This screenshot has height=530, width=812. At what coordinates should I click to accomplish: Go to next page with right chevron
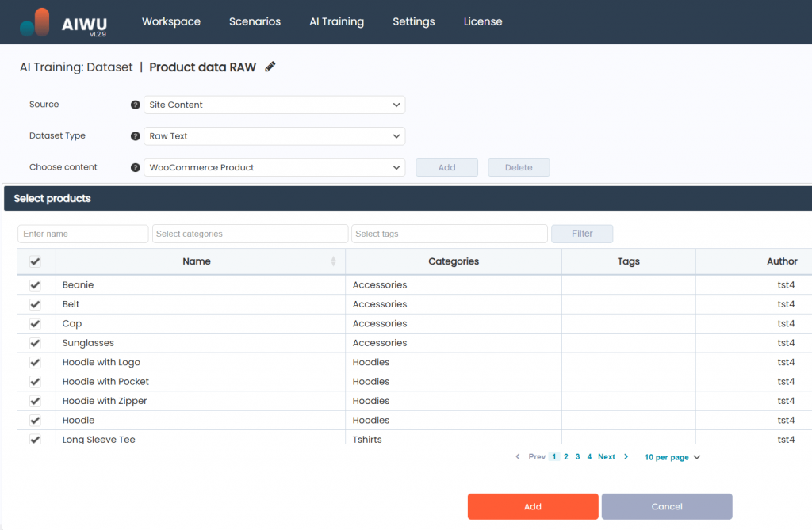(x=626, y=456)
